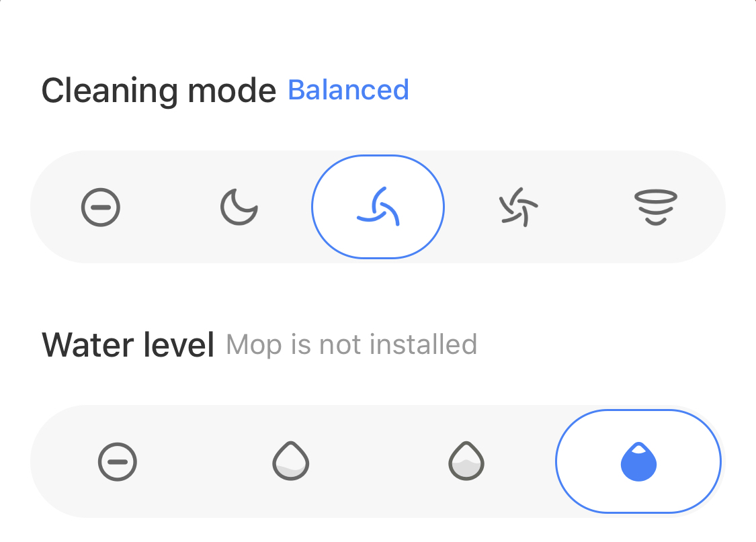756x542 pixels.
Task: Set water level to the half-filled droplet
Action: tap(466, 461)
